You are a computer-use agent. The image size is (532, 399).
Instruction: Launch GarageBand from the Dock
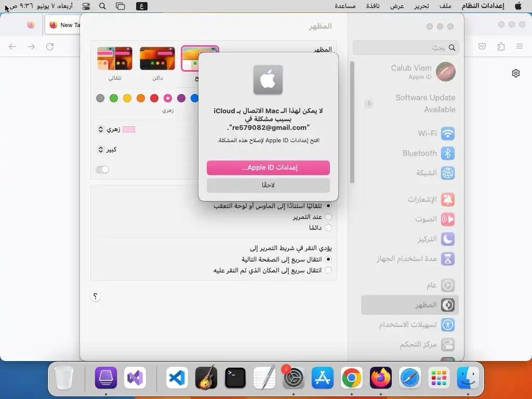(206, 378)
